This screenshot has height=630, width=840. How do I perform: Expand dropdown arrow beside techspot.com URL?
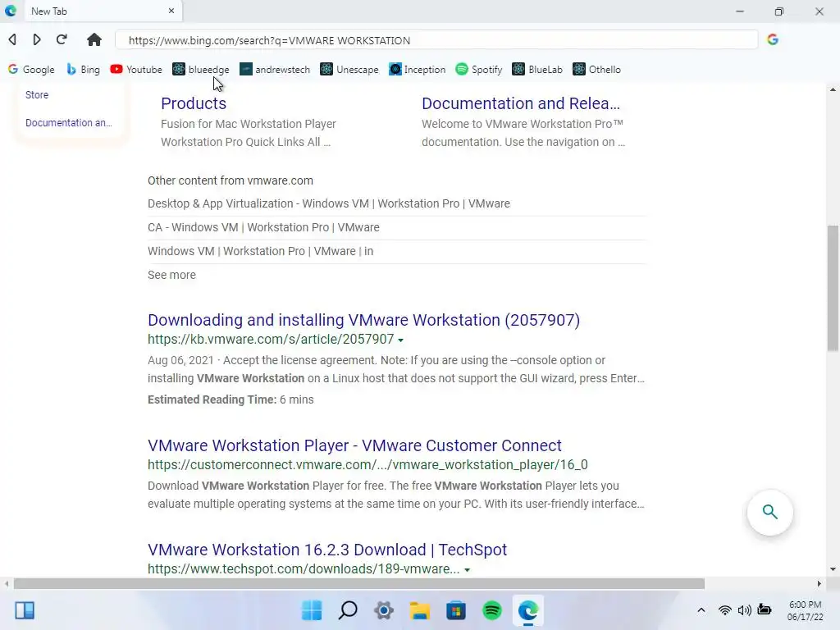click(467, 569)
